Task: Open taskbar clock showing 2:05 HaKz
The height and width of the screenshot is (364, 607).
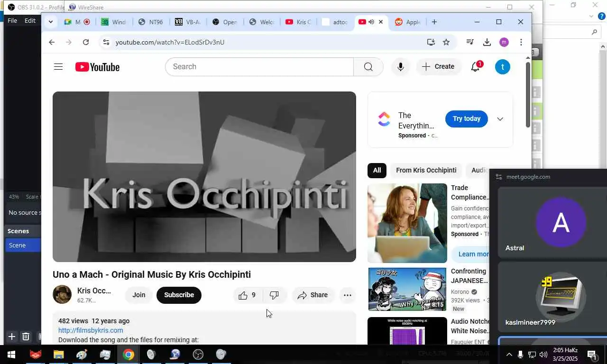Action: (565, 355)
